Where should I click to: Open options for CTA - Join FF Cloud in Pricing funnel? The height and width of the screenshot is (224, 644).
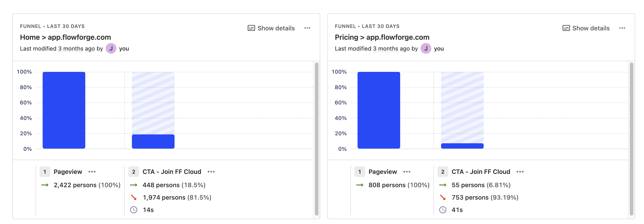tap(520, 172)
